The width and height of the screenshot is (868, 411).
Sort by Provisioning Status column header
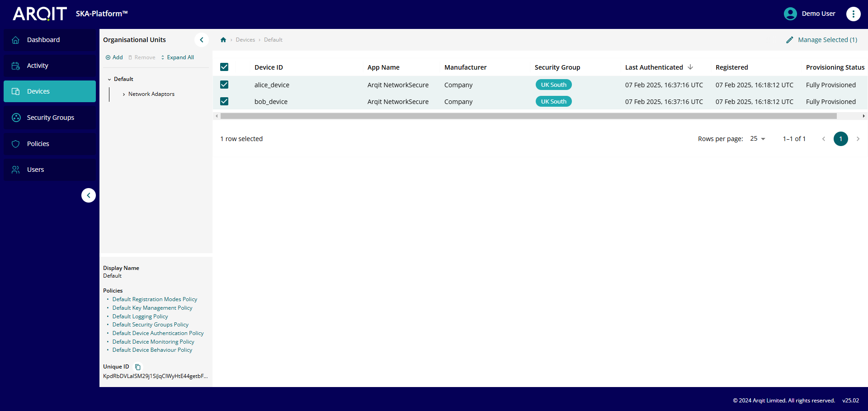pyautogui.click(x=835, y=67)
